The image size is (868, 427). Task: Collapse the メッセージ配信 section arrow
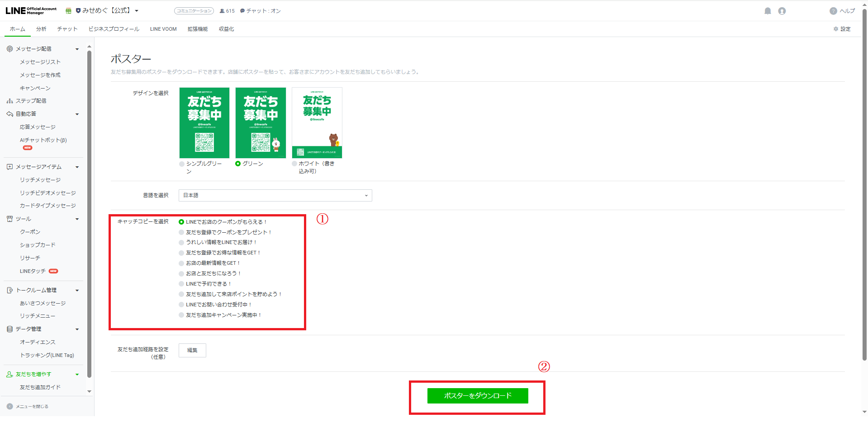[x=77, y=49]
